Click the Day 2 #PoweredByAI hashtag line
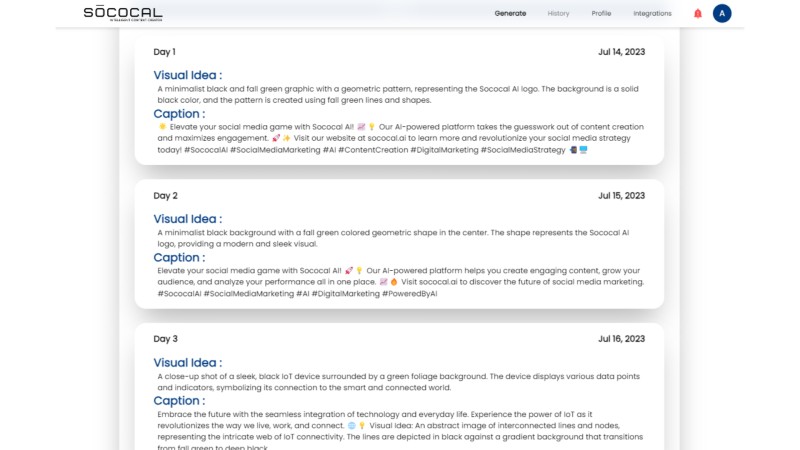Viewport: 800px width, 450px height. coord(297,294)
